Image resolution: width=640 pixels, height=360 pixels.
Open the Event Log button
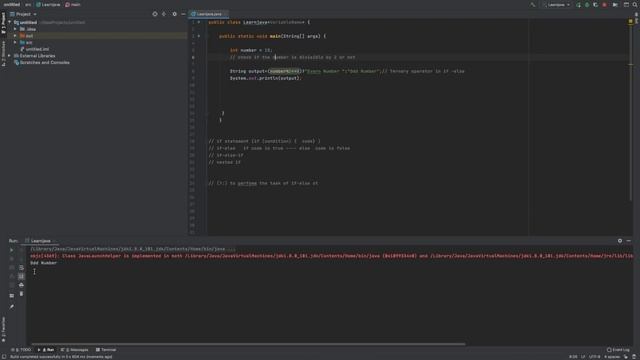tap(618, 350)
